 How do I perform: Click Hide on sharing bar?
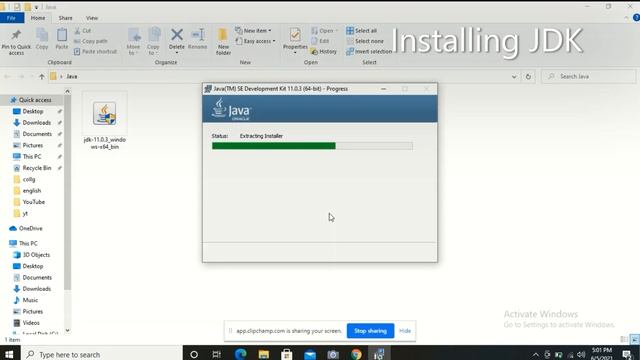[405, 331]
